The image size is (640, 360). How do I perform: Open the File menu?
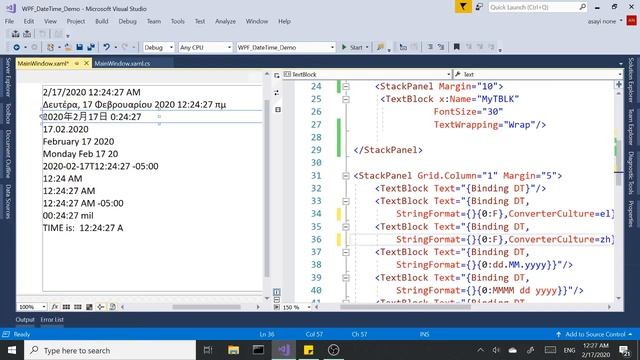9,21
